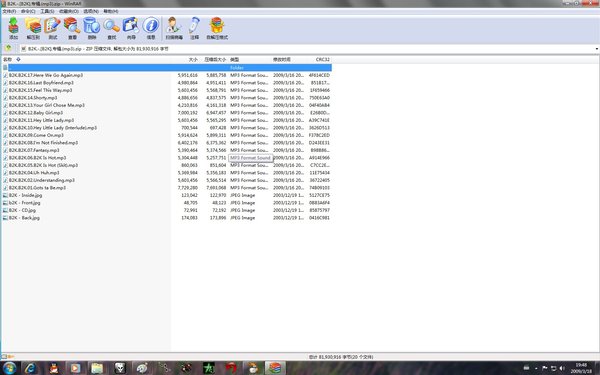Switch to the WinRAR taskbar button
The image size is (600, 375).
(275, 368)
